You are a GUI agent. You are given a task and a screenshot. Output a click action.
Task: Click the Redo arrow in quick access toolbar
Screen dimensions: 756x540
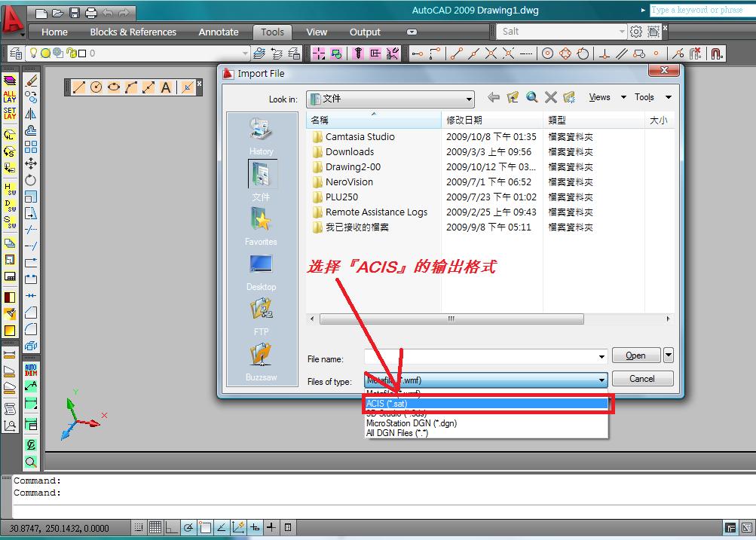124,13
